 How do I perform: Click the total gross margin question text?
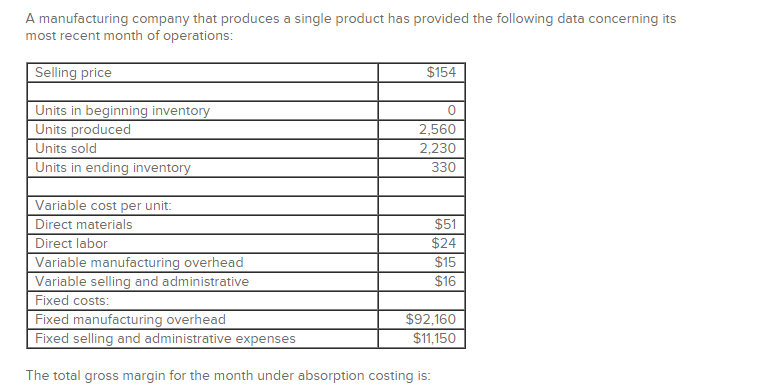coord(228,376)
